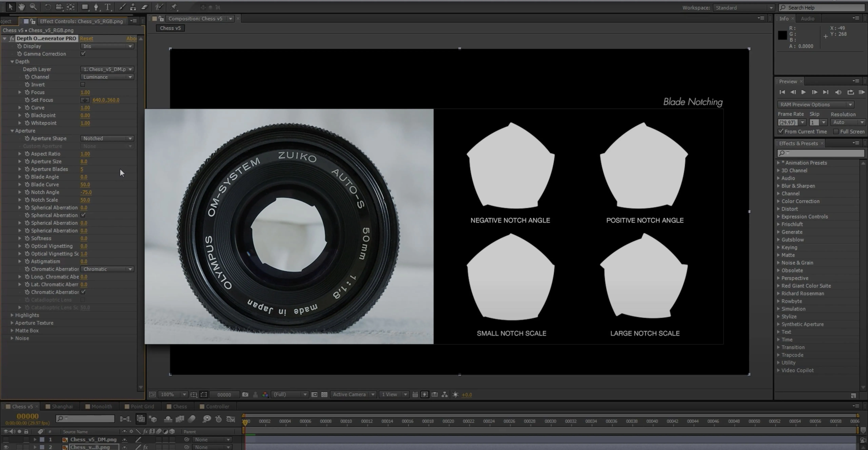The height and width of the screenshot is (450, 868).
Task: Select the Zoom magnifier tool
Action: 33,7
